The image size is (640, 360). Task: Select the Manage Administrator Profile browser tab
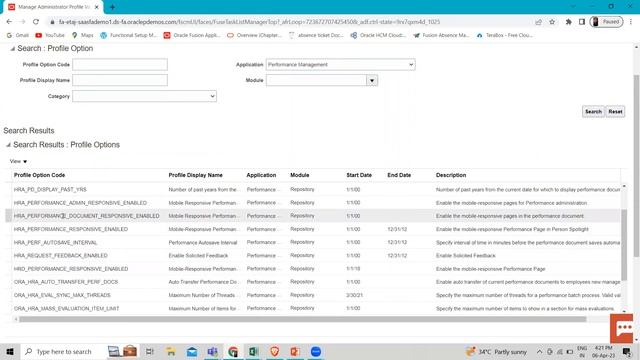click(53, 7)
